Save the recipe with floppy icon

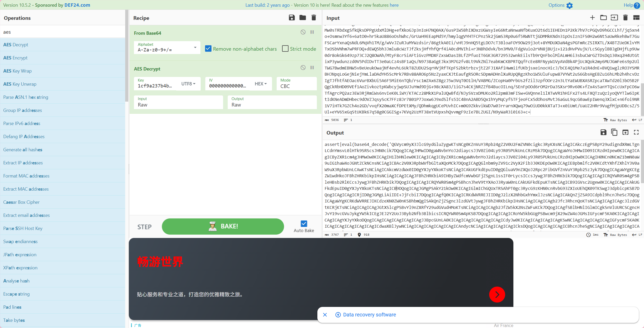point(292,18)
